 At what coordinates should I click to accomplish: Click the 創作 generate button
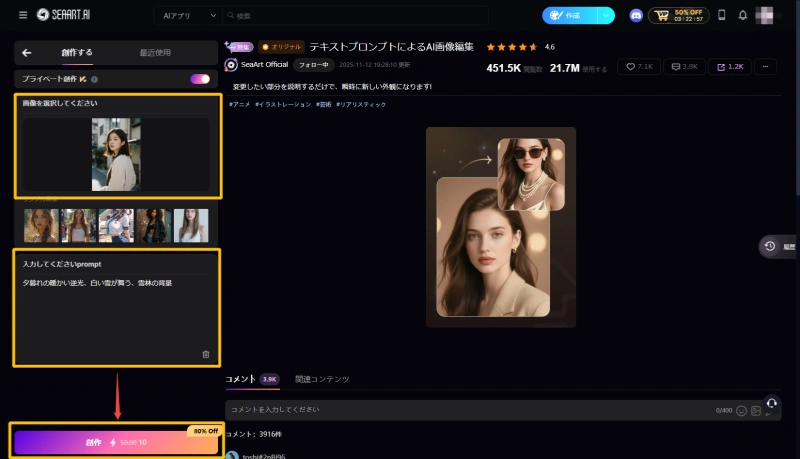point(116,442)
